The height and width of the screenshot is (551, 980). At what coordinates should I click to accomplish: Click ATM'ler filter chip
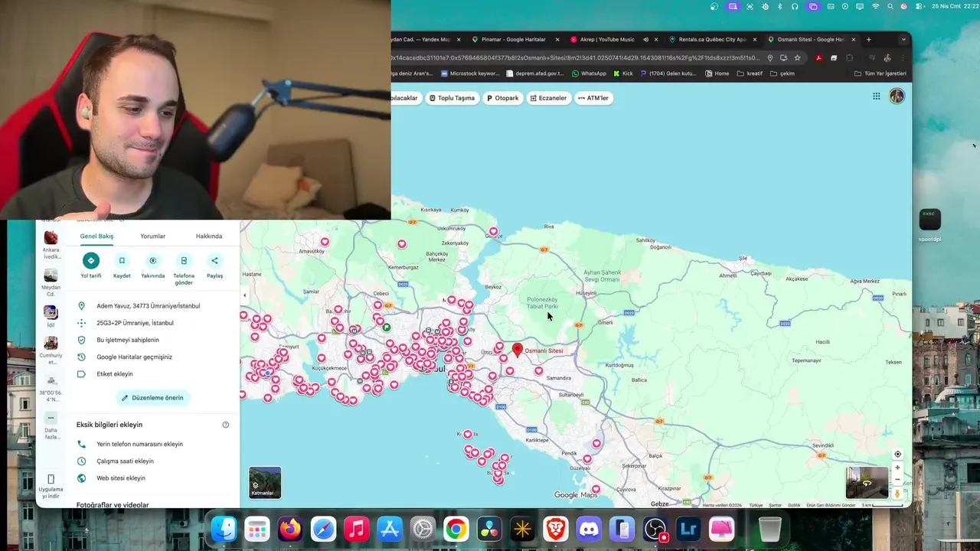[593, 98]
